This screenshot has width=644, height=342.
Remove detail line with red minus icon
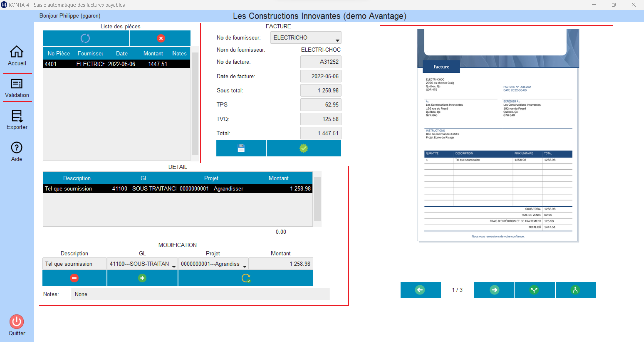coord(74,278)
